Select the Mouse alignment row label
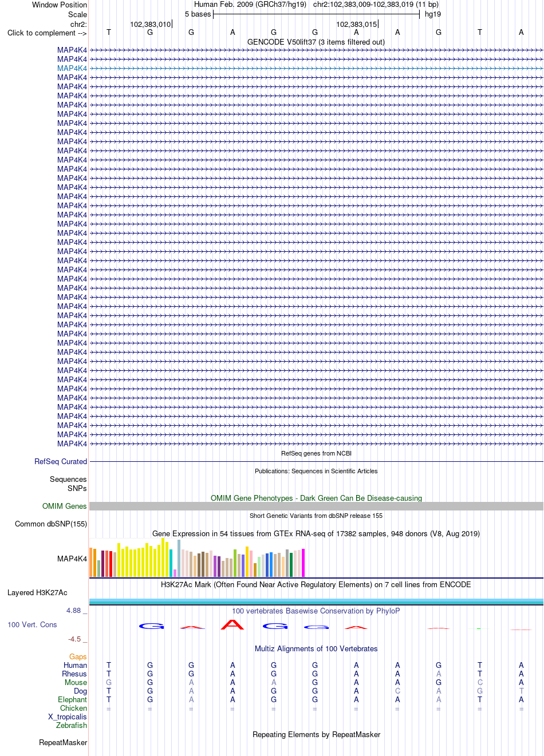This screenshot has height=756, width=544. click(x=76, y=683)
